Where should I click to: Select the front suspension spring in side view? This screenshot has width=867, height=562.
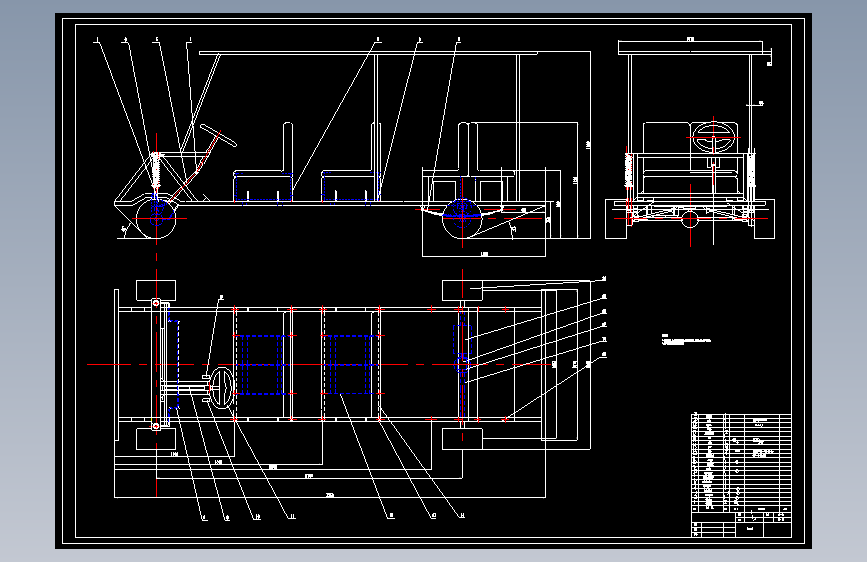coord(156,171)
